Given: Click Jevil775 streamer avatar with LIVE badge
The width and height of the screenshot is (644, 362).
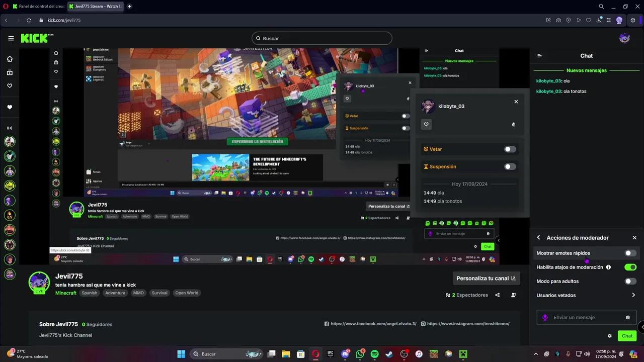Looking at the screenshot, I should [x=39, y=283].
